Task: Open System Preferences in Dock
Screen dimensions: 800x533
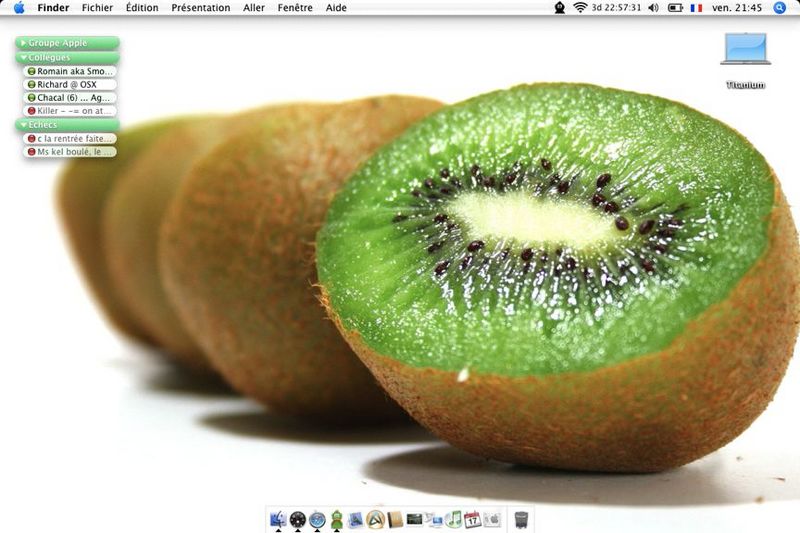Action: [x=492, y=520]
